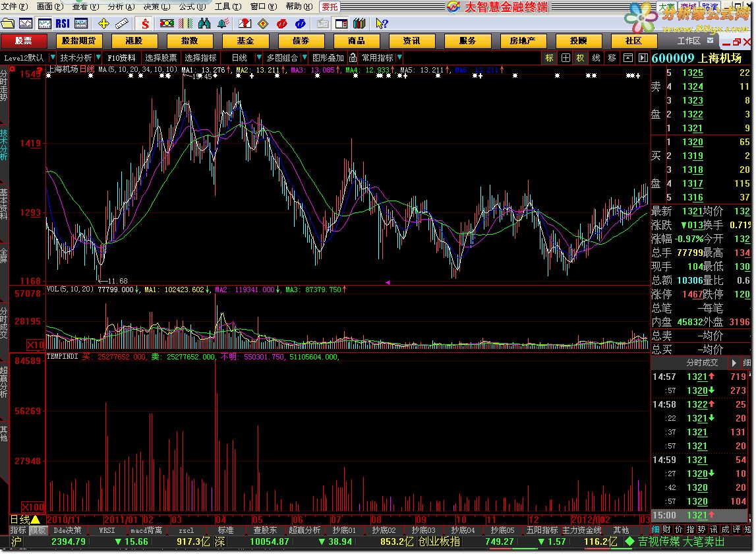Open search with binoculars icon
The height and width of the screenshot is (554, 756).
204,23
